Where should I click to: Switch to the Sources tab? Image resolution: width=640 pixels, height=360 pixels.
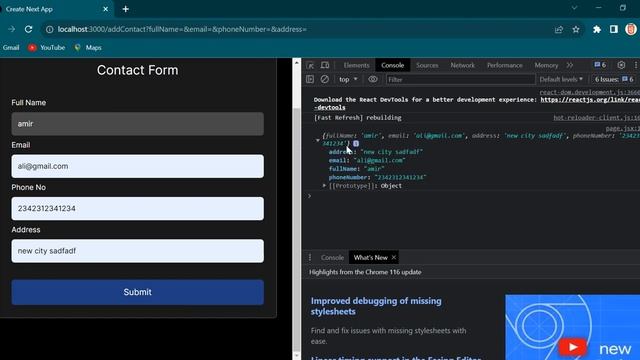pos(427,65)
